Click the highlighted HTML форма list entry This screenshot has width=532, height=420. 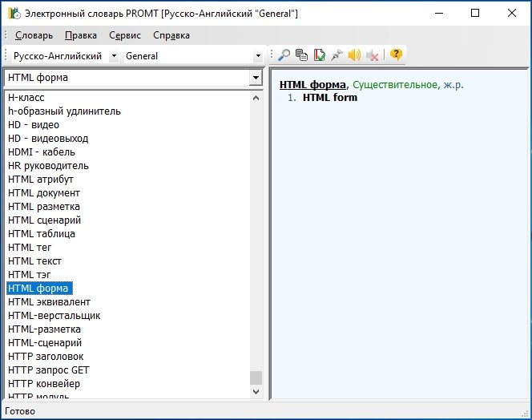[x=39, y=289]
